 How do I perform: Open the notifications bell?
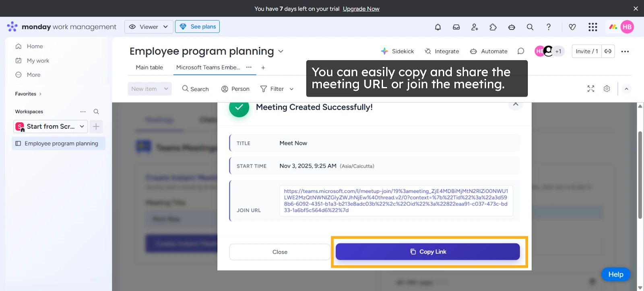(x=438, y=27)
